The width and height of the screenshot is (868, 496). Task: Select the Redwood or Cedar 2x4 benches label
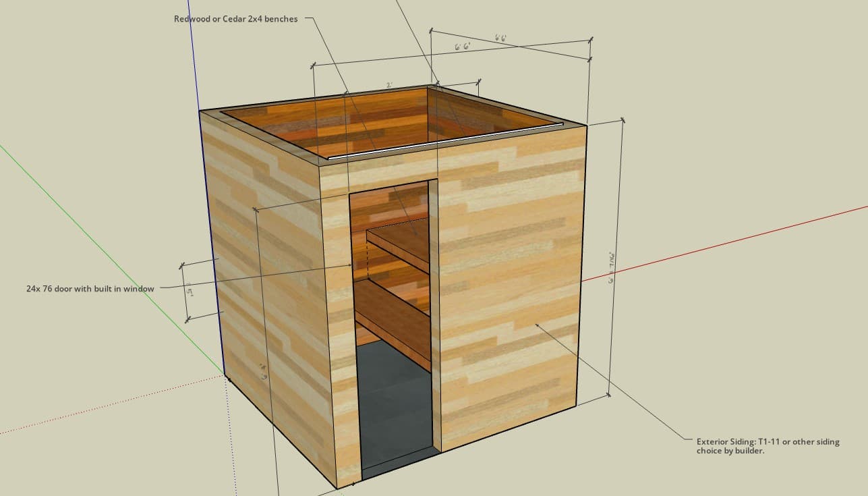pos(235,19)
